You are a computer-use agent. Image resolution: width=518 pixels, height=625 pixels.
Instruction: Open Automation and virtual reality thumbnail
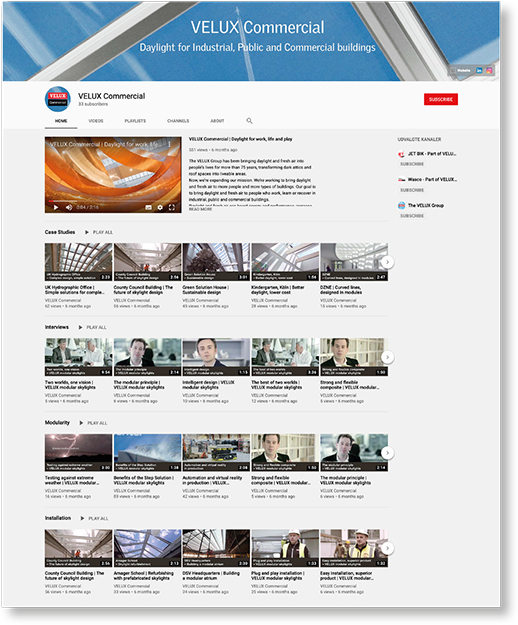point(216,453)
